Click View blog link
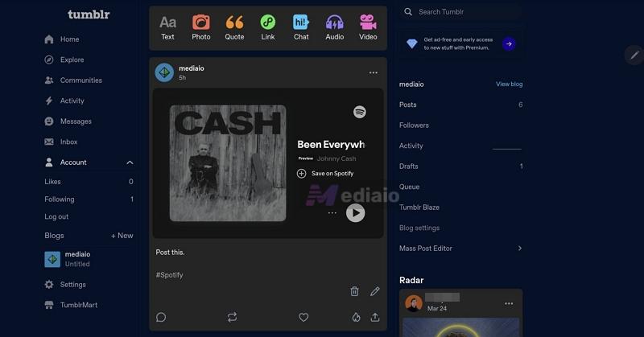The height and width of the screenshot is (337, 644). point(510,84)
